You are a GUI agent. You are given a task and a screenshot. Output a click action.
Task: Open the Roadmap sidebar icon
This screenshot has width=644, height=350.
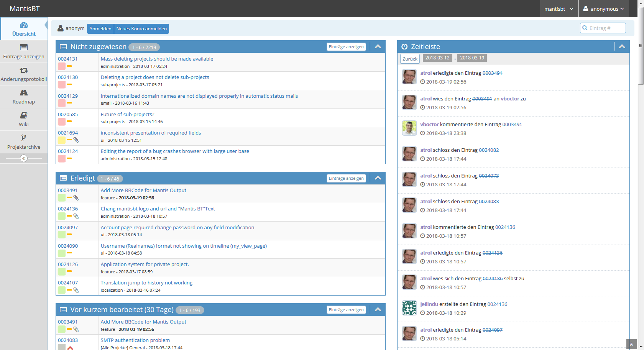point(24,93)
